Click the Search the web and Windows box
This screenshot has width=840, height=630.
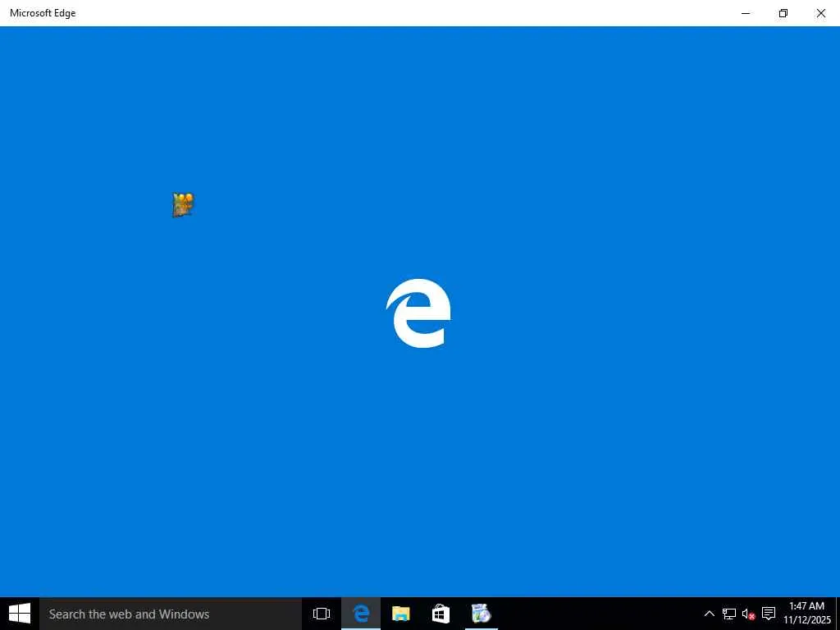pyautogui.click(x=171, y=614)
